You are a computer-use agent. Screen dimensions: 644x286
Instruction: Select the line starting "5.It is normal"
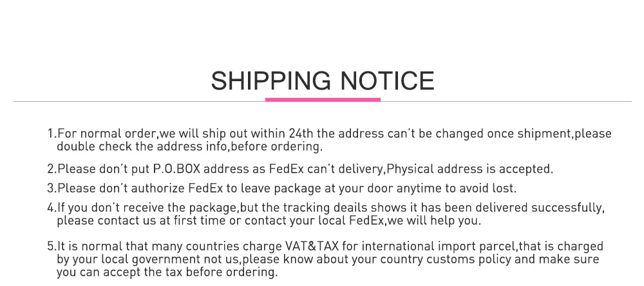tap(325, 247)
